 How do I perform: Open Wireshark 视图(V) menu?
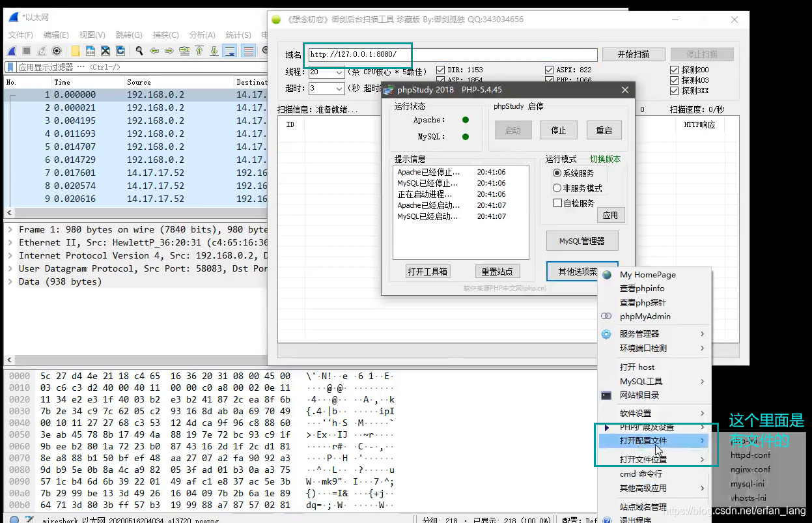click(x=92, y=35)
